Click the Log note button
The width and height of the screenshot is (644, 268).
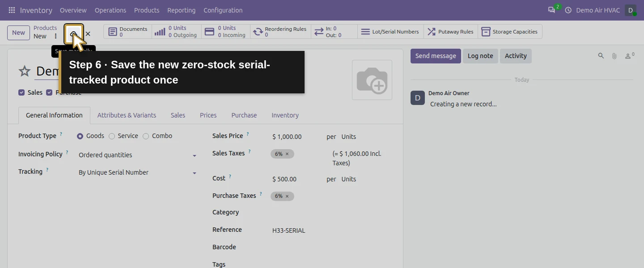[x=480, y=56]
